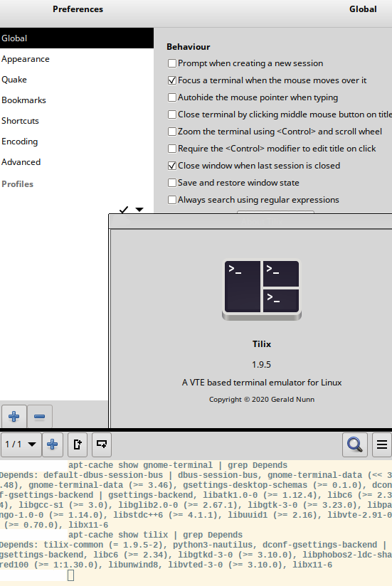
Task: Click the add terminal right icon
Action: point(78,444)
